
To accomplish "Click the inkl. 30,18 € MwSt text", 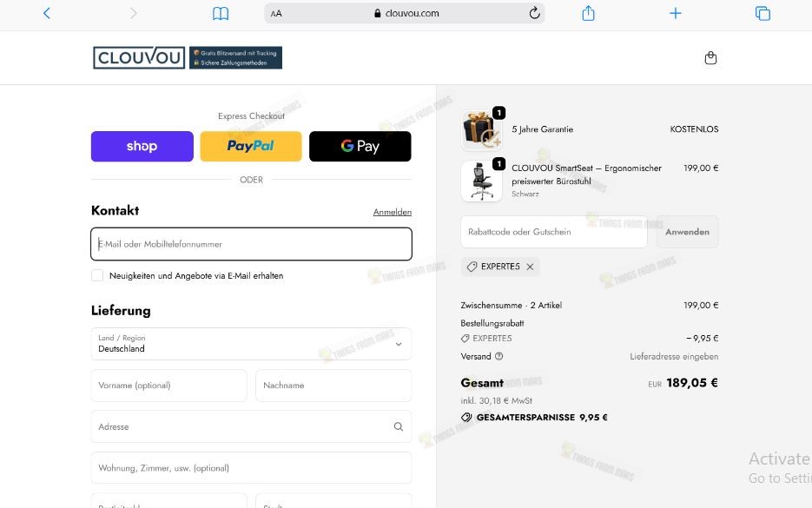I will pos(496,401).
